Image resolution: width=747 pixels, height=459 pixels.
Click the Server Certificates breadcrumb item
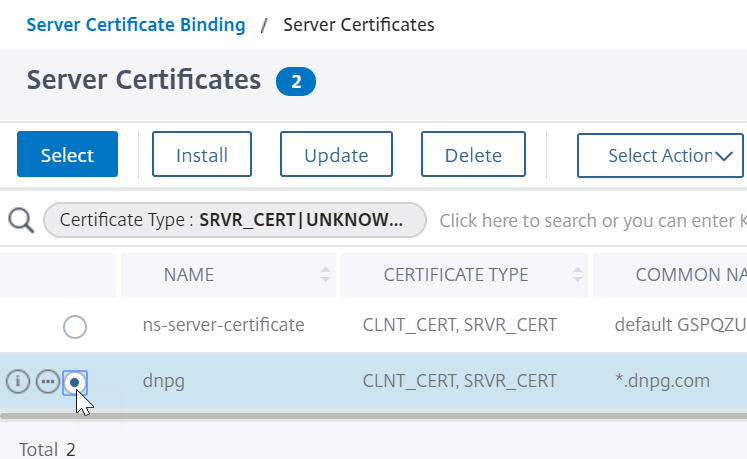359,25
